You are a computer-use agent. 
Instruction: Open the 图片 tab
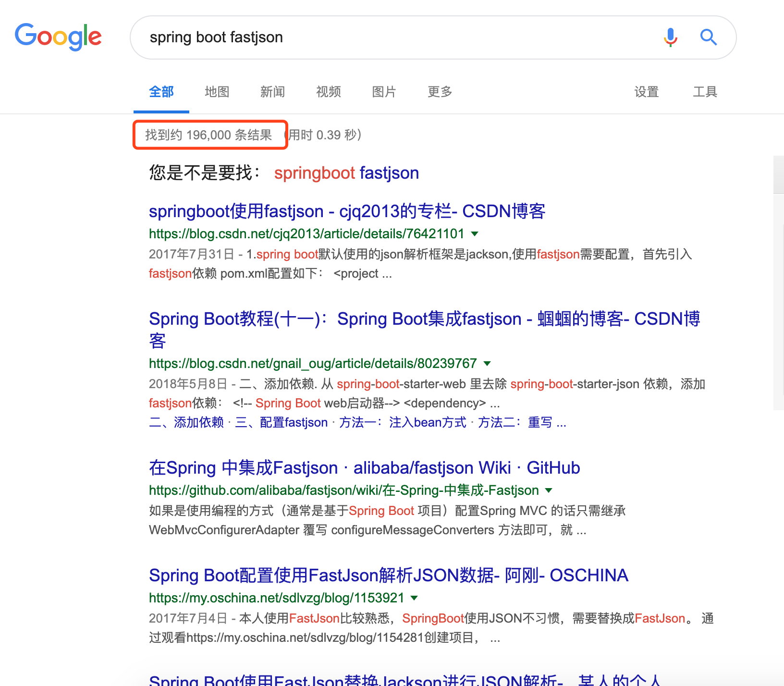[x=384, y=92]
